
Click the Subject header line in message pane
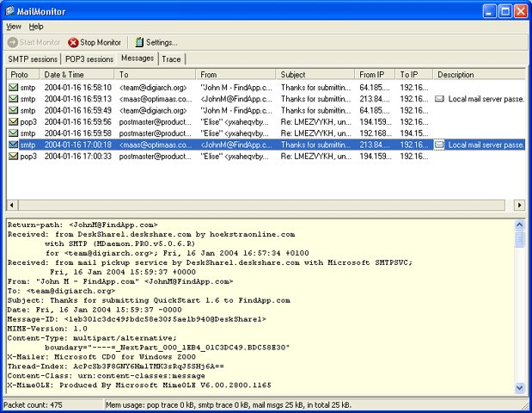(149, 300)
